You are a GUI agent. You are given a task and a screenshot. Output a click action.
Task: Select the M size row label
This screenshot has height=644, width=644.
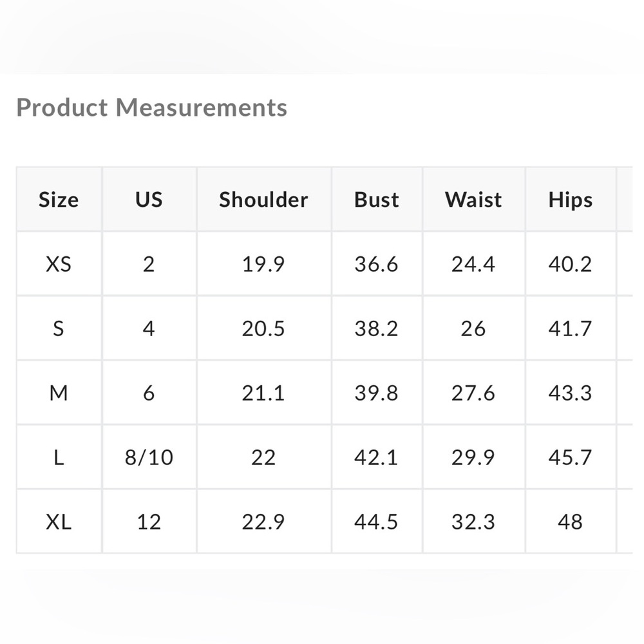[59, 393]
